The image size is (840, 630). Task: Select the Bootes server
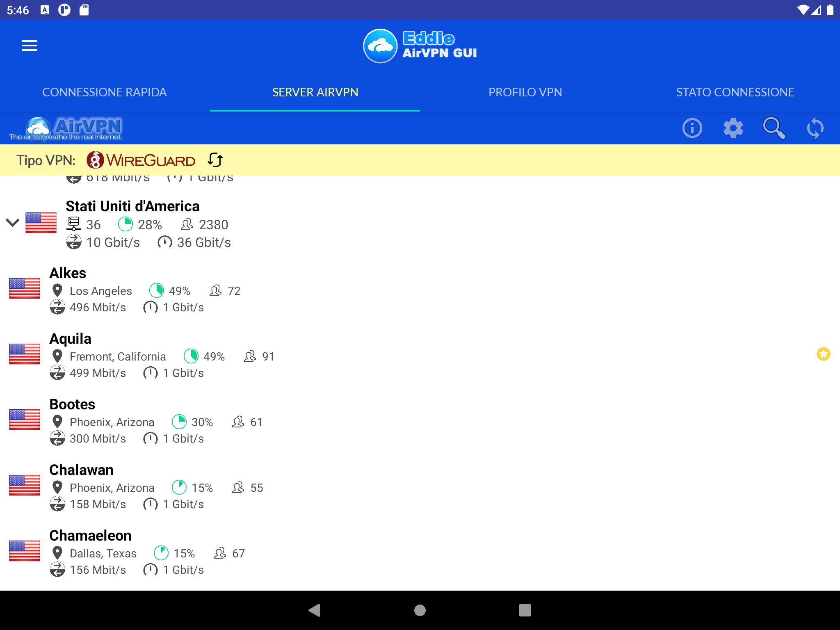coord(420,421)
